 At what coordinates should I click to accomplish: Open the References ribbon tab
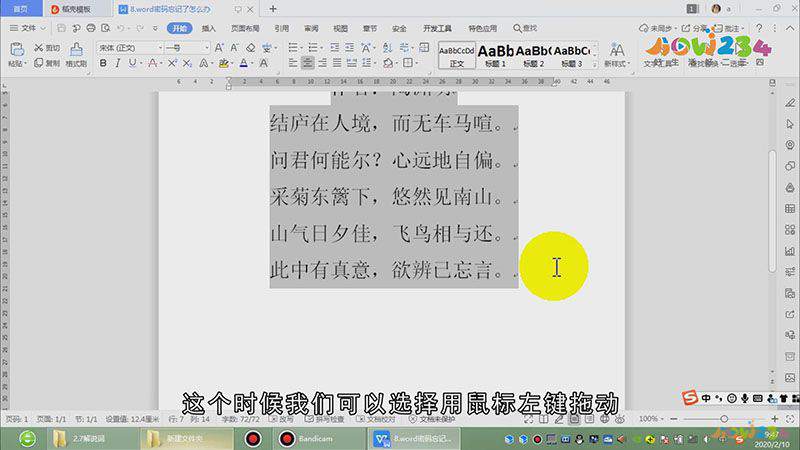click(282, 29)
